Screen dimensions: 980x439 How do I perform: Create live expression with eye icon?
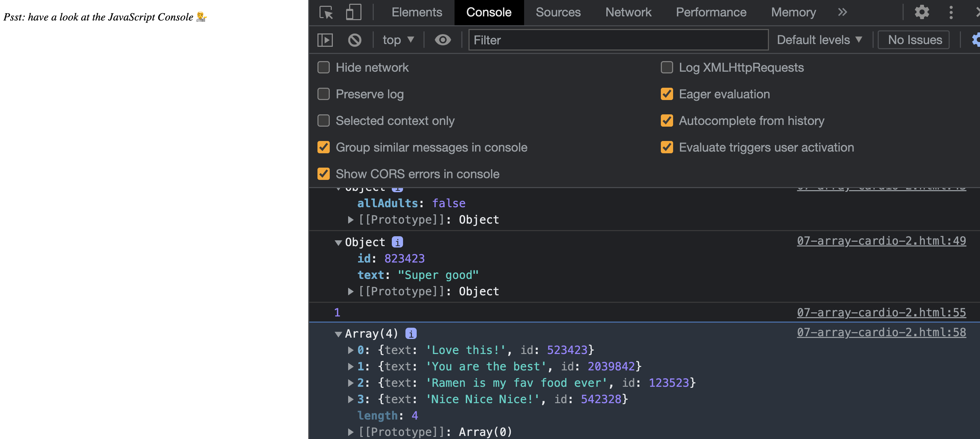(443, 40)
